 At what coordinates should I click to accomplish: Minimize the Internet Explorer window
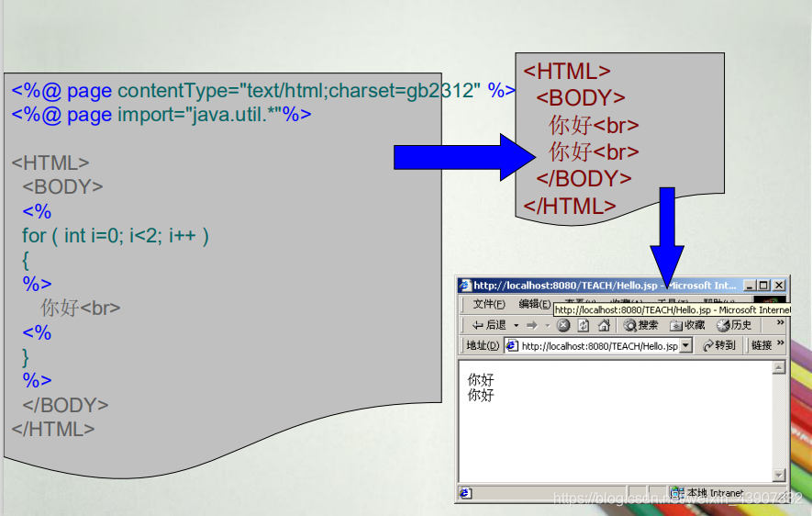pos(750,286)
